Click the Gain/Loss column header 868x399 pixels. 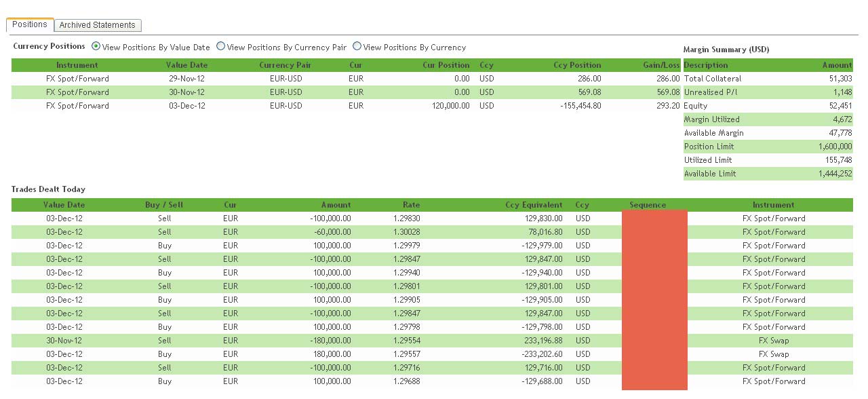660,65
